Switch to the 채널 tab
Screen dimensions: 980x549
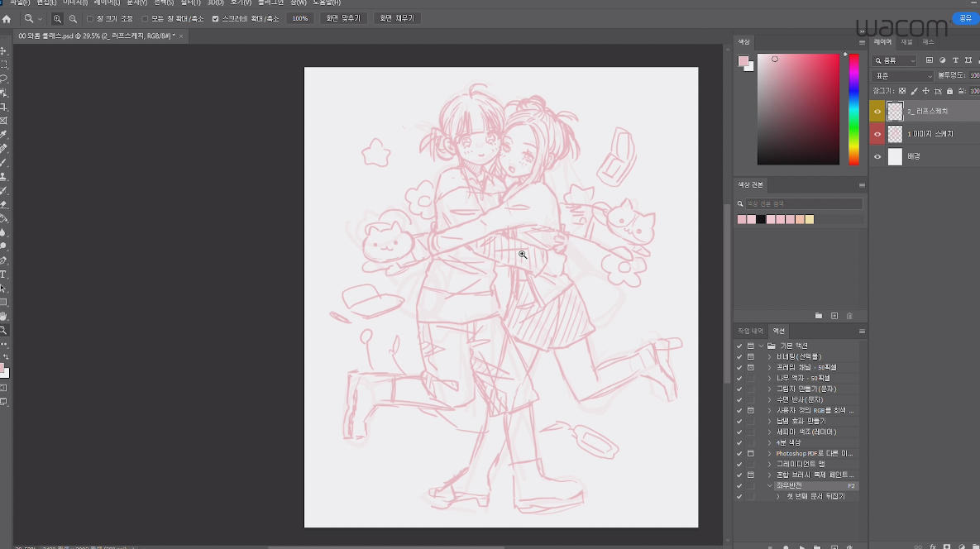tap(907, 42)
